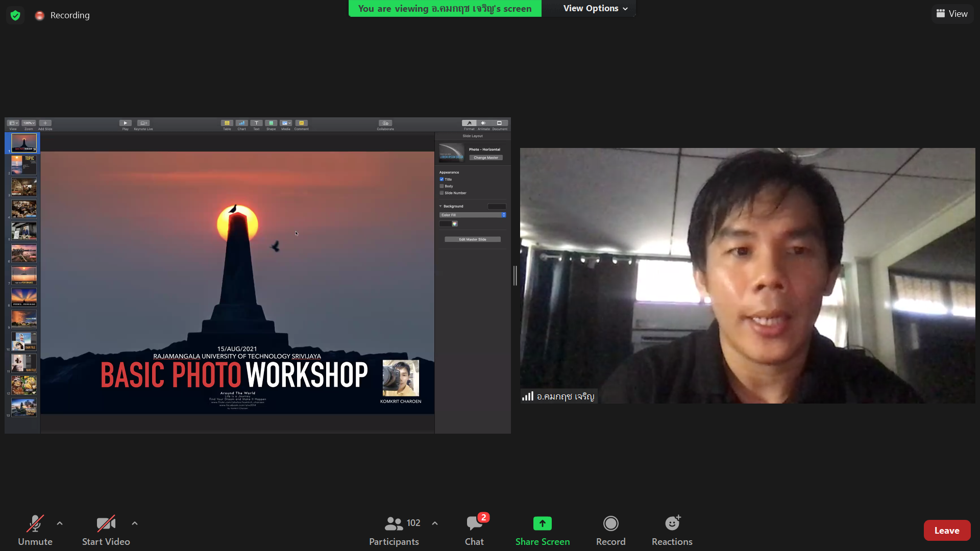Select slide 10 RAW FILE thumbnail
This screenshot has width=980, height=551.
(24, 341)
